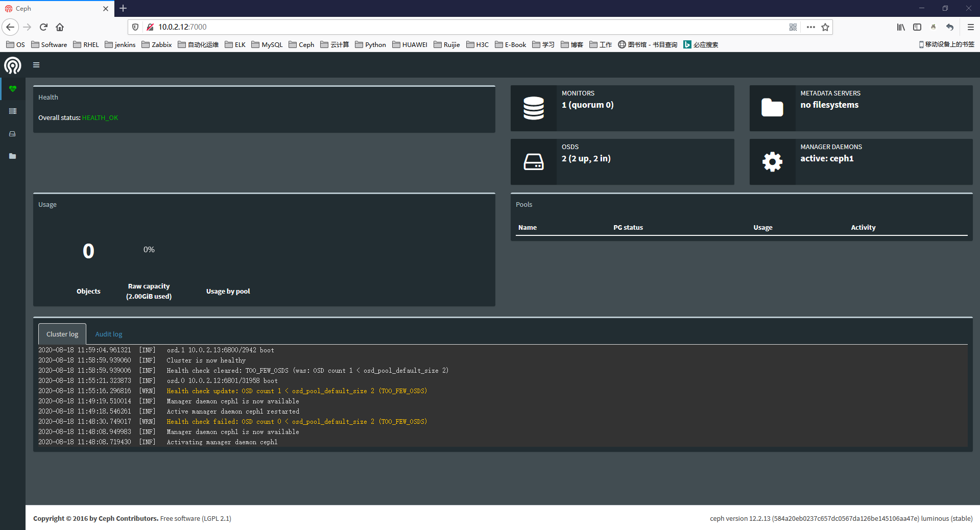Screen dimensions: 980x530
Task: Click the 'osd.1 10.0.2.13:6800/2942 boot' log line
Action: click(220, 350)
